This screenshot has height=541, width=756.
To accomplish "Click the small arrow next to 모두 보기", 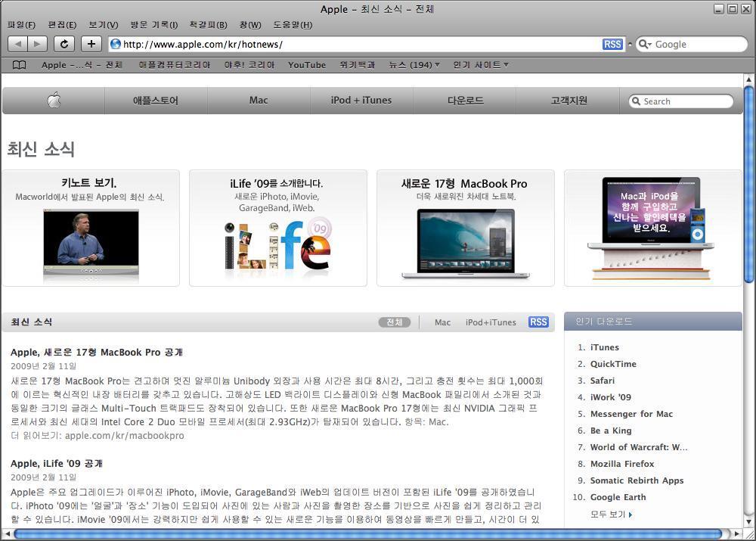I will coord(631,515).
